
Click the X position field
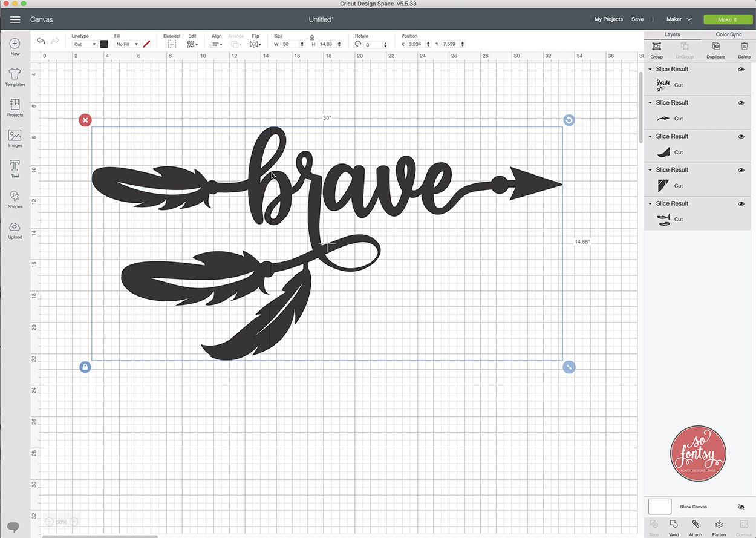tap(417, 44)
